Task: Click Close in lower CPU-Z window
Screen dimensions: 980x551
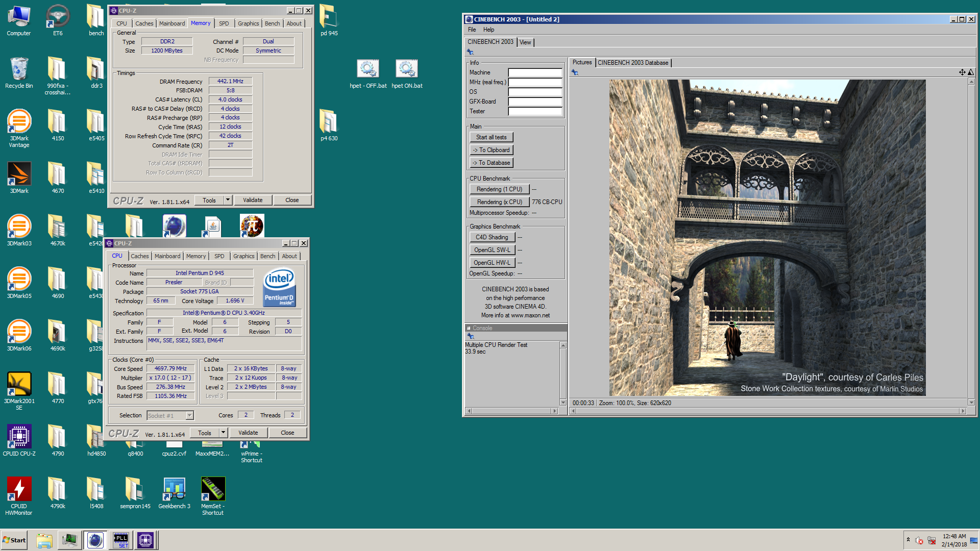Action: tap(287, 433)
